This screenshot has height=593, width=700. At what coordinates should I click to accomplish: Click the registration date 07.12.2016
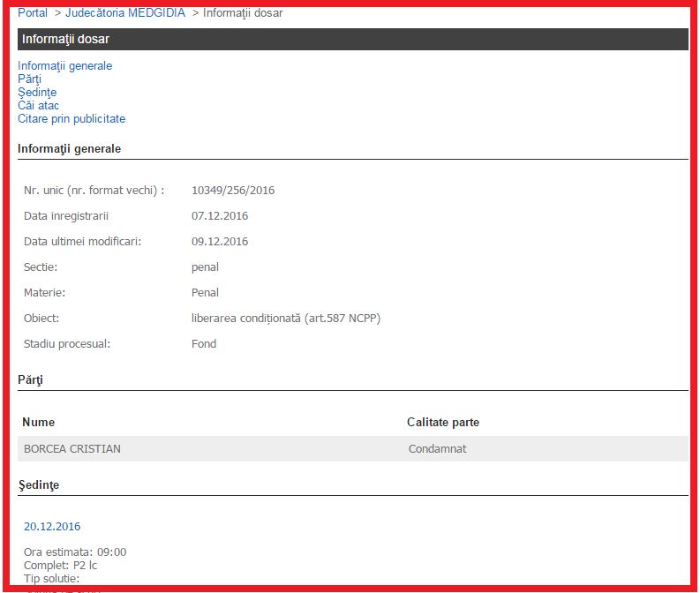coord(220,216)
